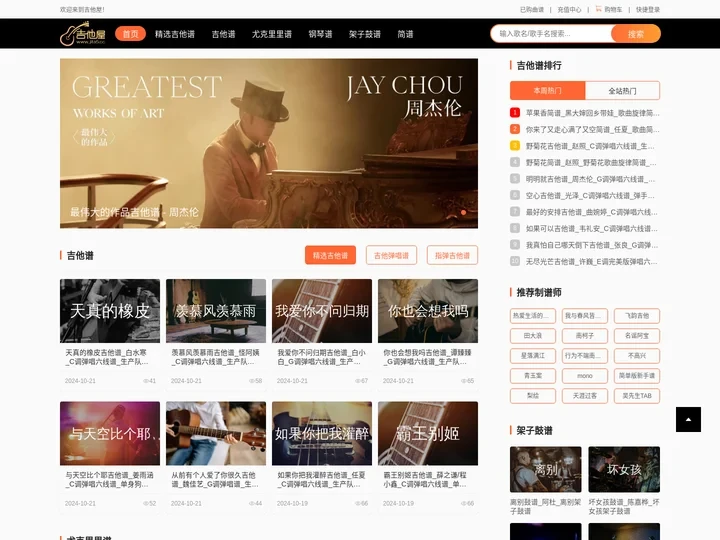720x540 pixels.
Task: Switch to the 本周热门 ranking tab
Action: point(547,90)
